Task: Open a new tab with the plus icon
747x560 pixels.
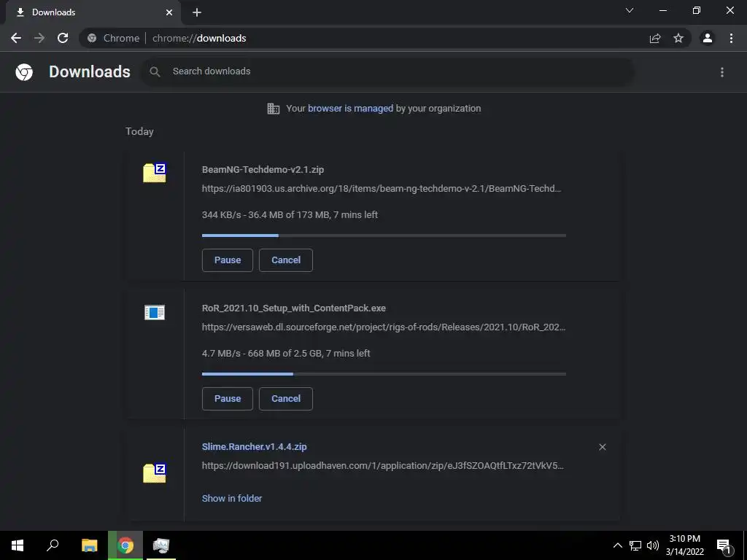Action: click(x=197, y=12)
